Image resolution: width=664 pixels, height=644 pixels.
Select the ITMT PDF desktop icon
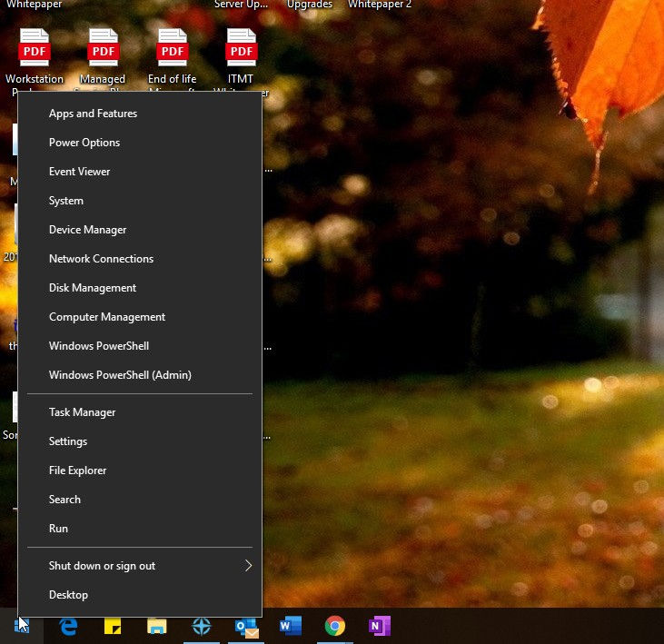(241, 57)
